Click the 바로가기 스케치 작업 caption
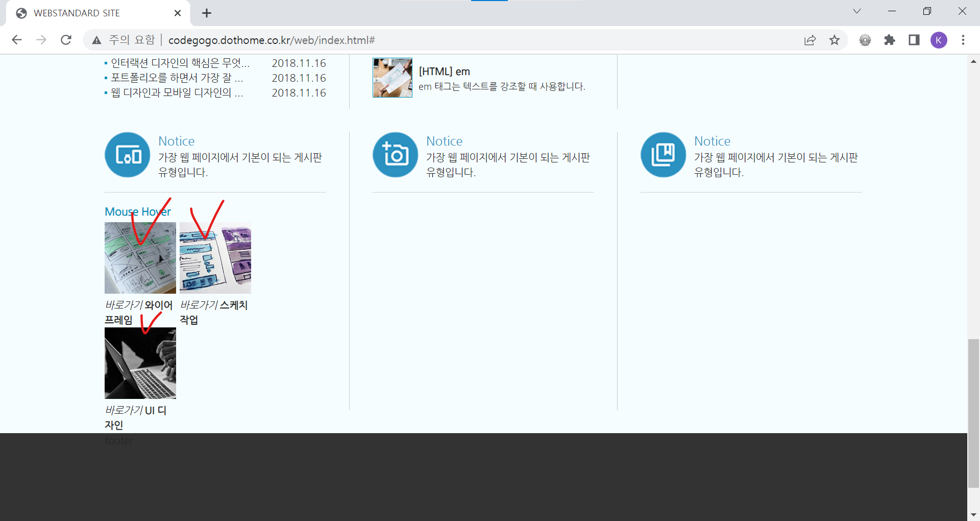 214,312
